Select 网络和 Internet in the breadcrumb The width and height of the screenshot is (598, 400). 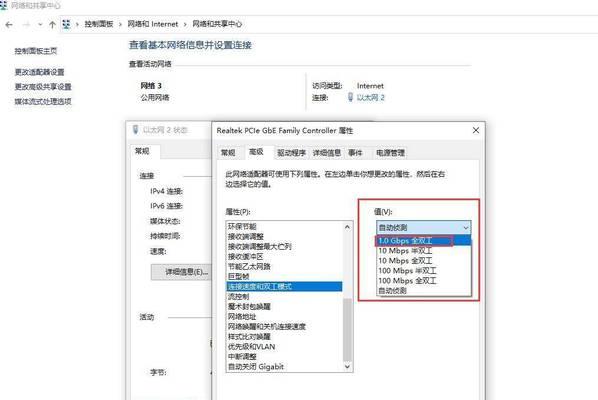(153, 24)
